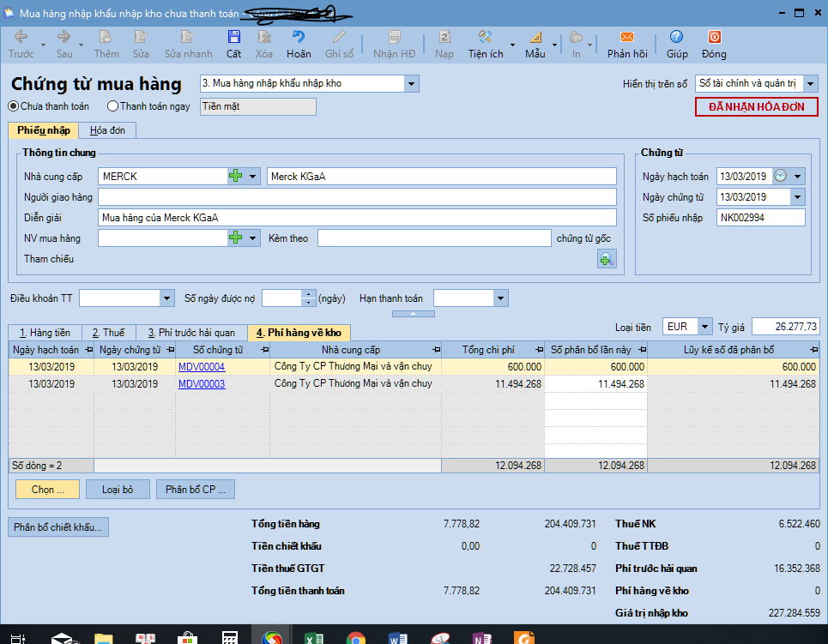Click the clock icon in Ngày hạch toán
The height and width of the screenshot is (644, 828).
pyautogui.click(x=780, y=176)
